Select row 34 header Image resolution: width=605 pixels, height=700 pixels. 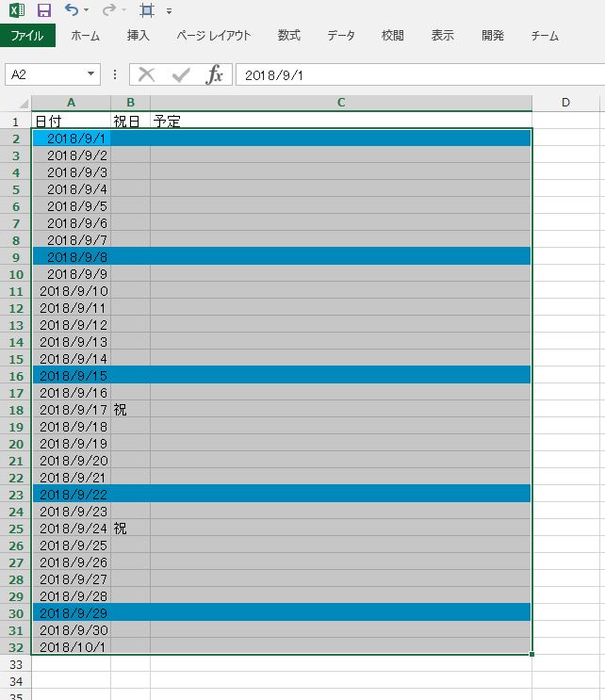coord(16,682)
